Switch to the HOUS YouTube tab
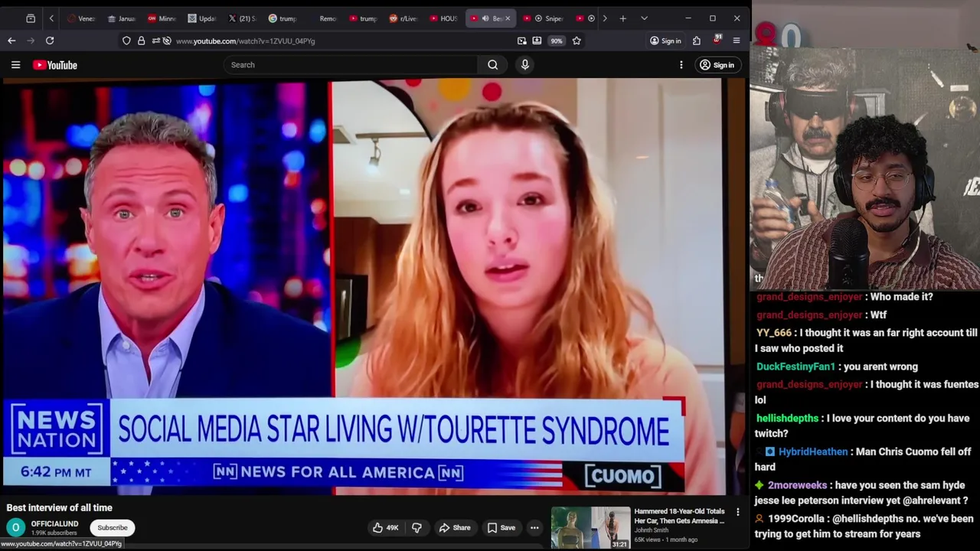Screen dimensions: 980x551 pos(444,18)
